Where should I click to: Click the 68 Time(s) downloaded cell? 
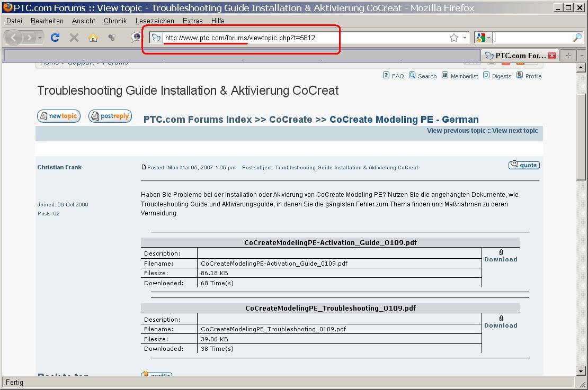[x=340, y=283]
